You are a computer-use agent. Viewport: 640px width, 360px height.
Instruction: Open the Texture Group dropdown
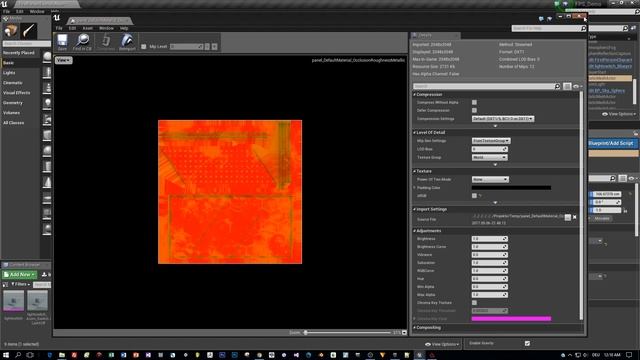tap(489, 157)
